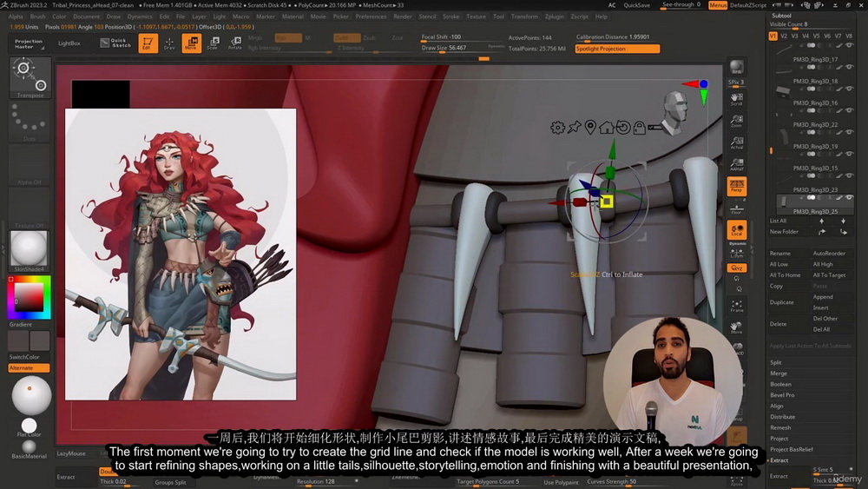The image size is (868, 489).
Task: Open the Material menu
Action: coord(293,17)
